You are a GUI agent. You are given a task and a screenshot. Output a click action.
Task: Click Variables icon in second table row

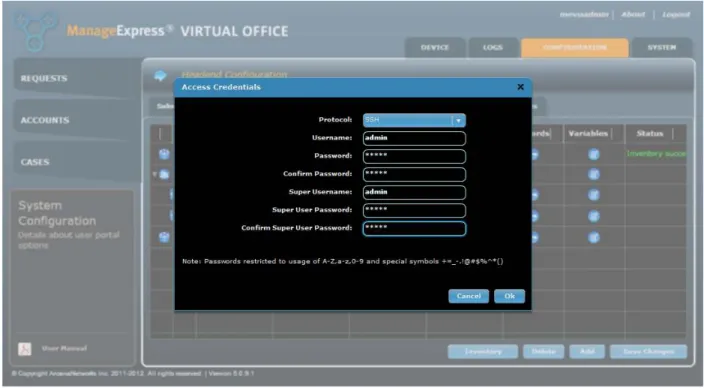594,174
